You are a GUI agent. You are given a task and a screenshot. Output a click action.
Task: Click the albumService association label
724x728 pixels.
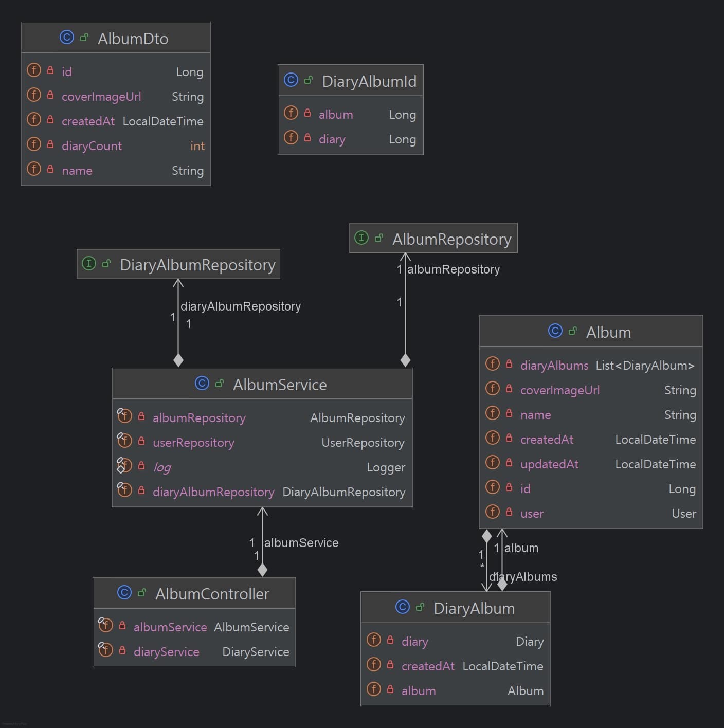click(301, 543)
